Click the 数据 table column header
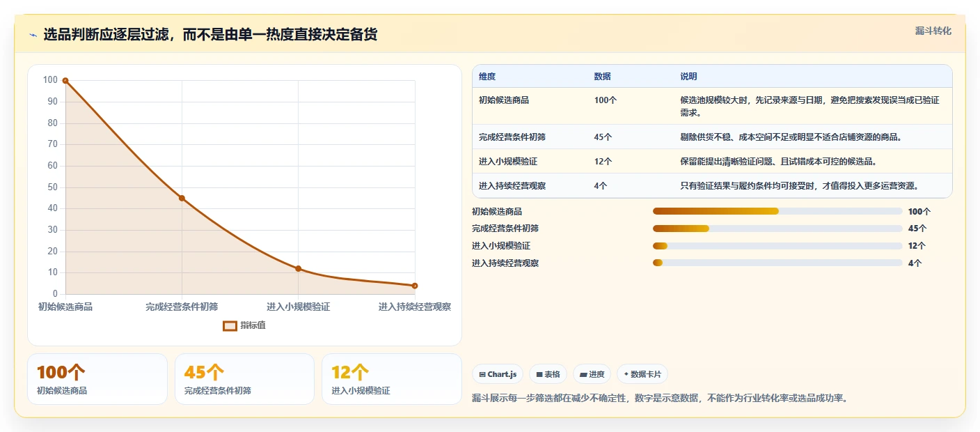 [x=602, y=77]
